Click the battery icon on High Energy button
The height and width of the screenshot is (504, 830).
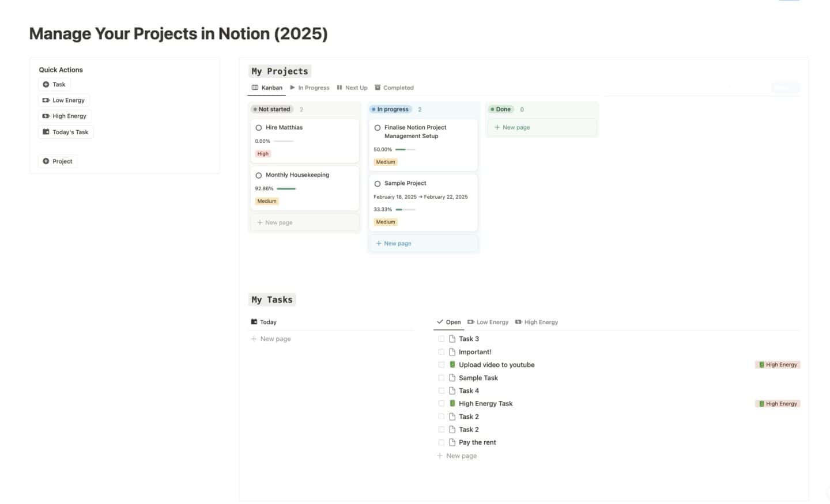pyautogui.click(x=46, y=116)
